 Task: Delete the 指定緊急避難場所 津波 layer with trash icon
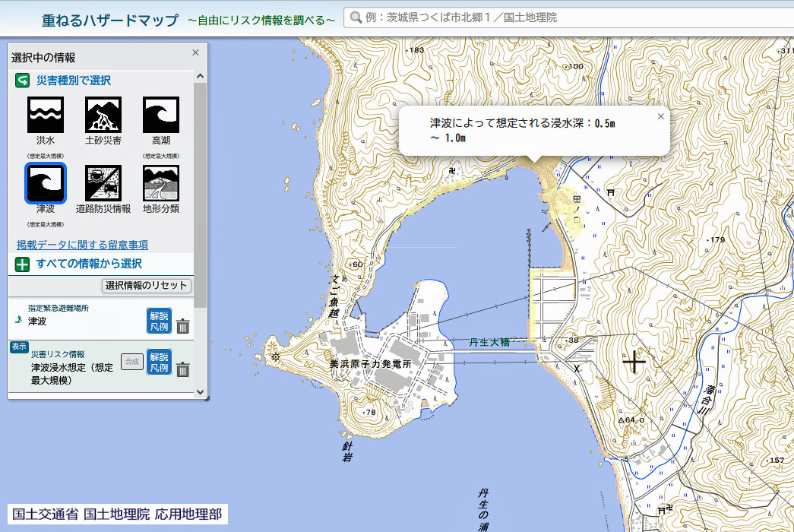[183, 326]
